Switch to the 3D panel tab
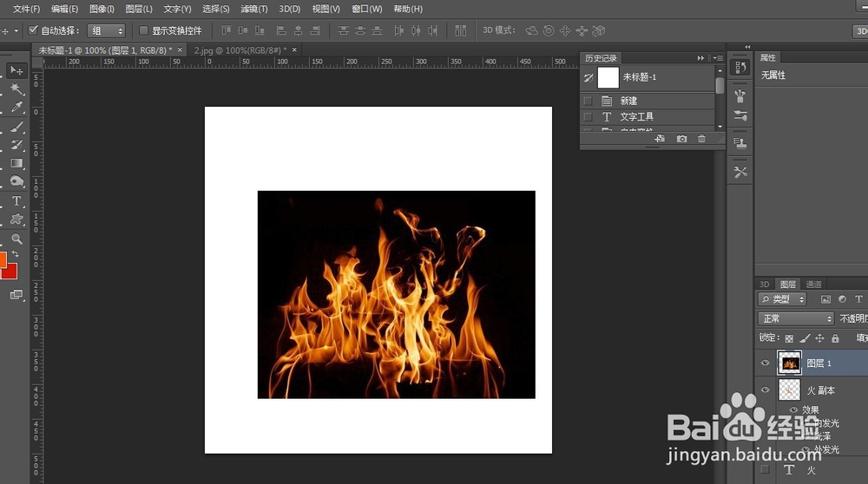 click(x=765, y=285)
